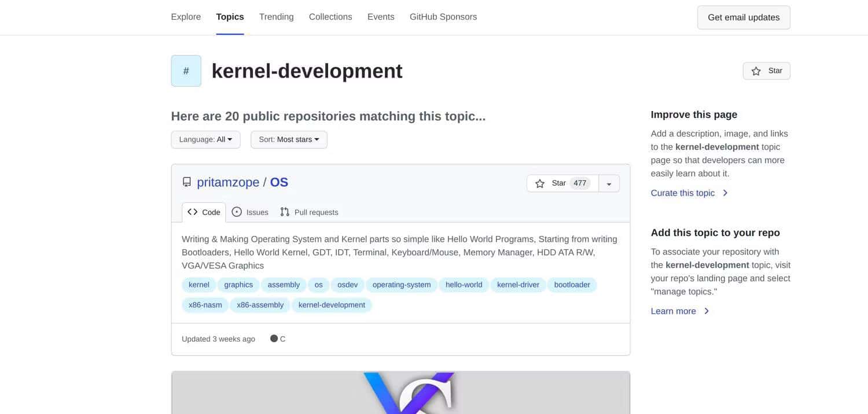Open the Language: All dropdown
The image size is (868, 414).
(205, 139)
